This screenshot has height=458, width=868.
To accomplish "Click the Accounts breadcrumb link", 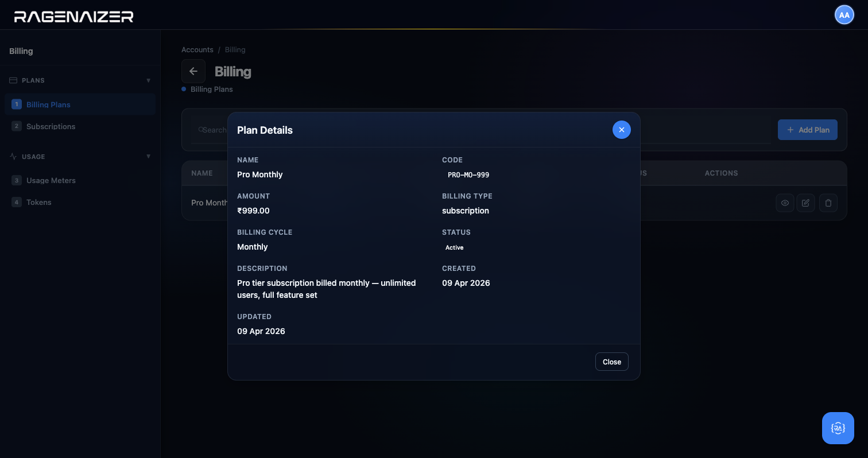I will click(x=197, y=50).
